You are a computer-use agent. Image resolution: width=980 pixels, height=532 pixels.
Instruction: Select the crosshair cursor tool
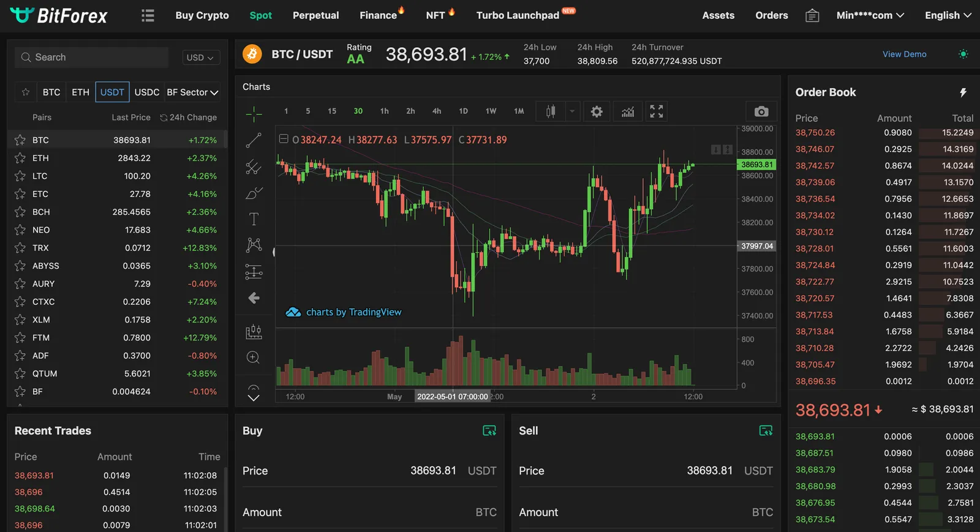click(x=254, y=113)
